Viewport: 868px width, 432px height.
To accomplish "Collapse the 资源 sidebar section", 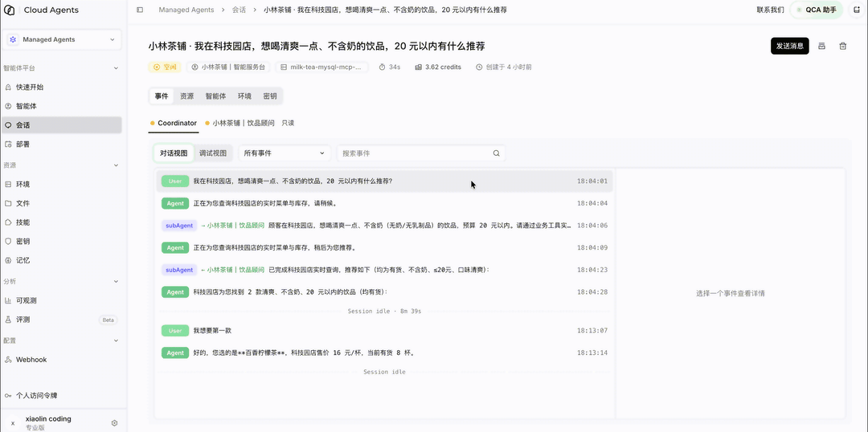I will pyautogui.click(x=116, y=165).
